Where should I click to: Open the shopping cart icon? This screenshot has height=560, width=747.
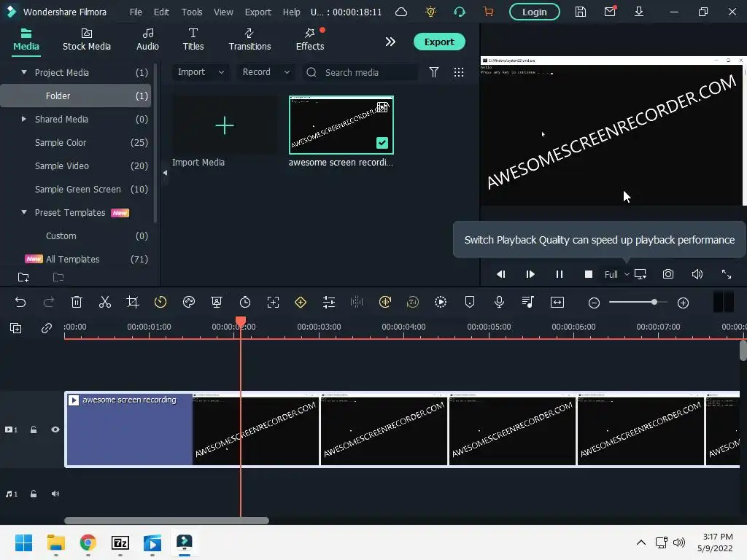tap(488, 12)
